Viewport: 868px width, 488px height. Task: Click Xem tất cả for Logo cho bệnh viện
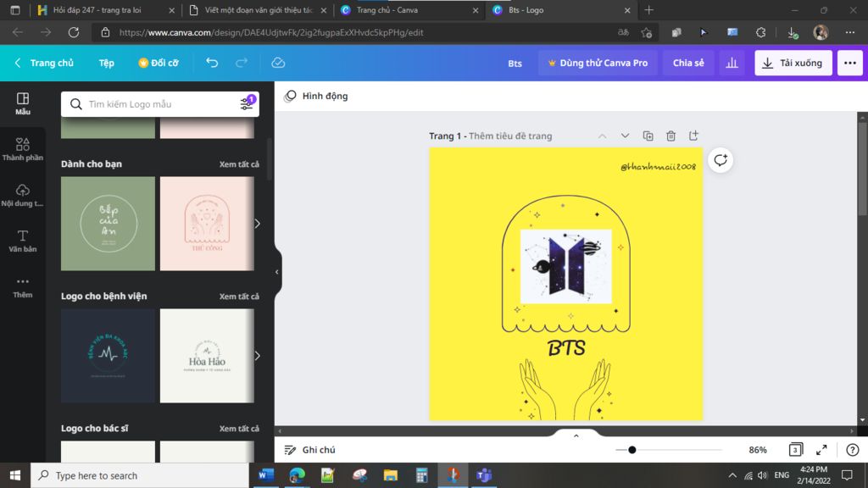click(x=238, y=296)
